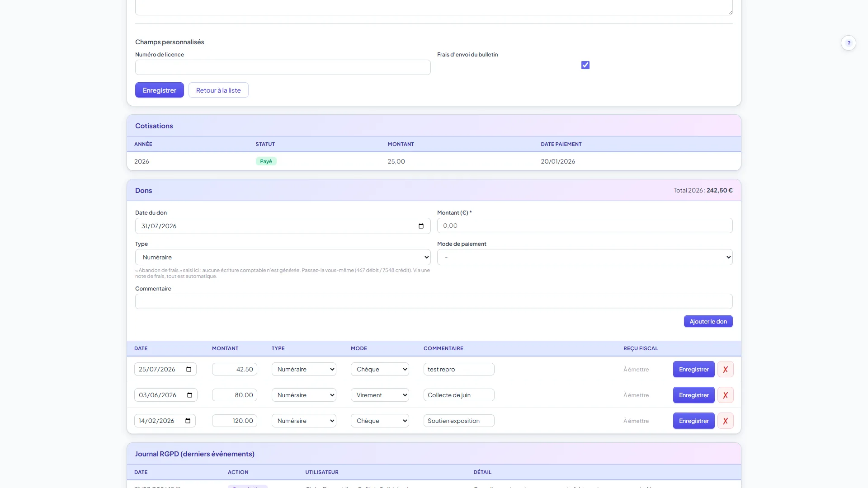The width and height of the screenshot is (868, 488).
Task: Change type for 'Collecte de juin' donation
Action: tap(304, 395)
